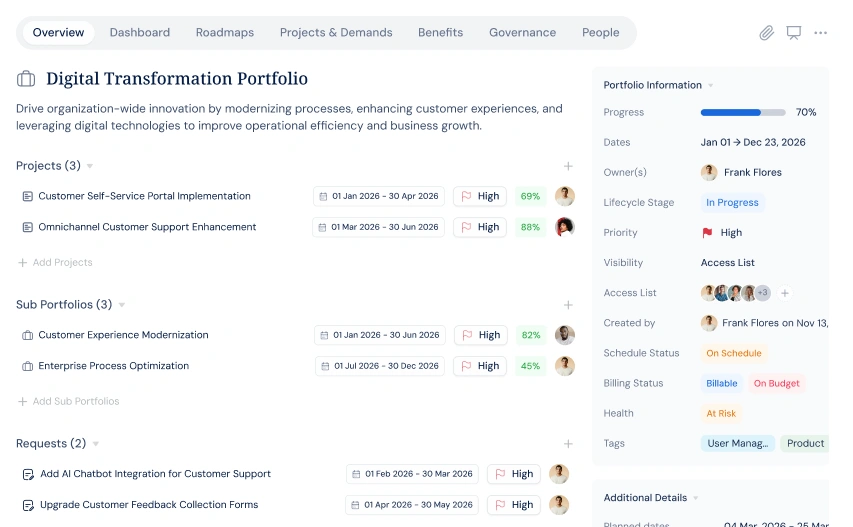This screenshot has width=853, height=527.
Task: Edit date range 01 Feb 2026 - 30 Mar 2026
Action: (412, 474)
